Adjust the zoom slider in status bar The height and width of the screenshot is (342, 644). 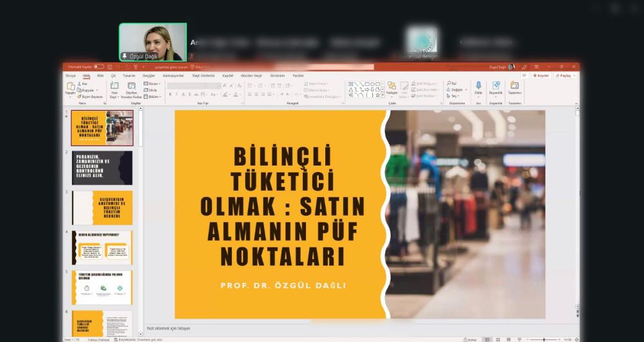click(544, 339)
